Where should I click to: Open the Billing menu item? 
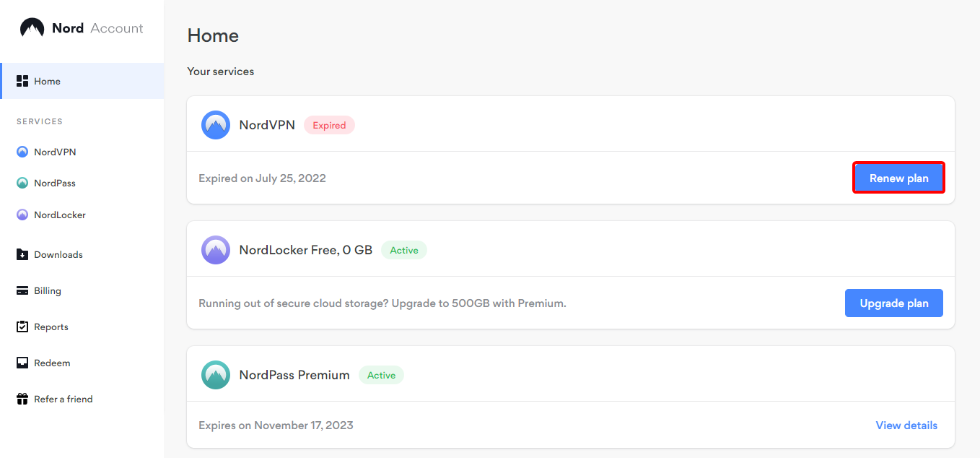click(x=48, y=291)
